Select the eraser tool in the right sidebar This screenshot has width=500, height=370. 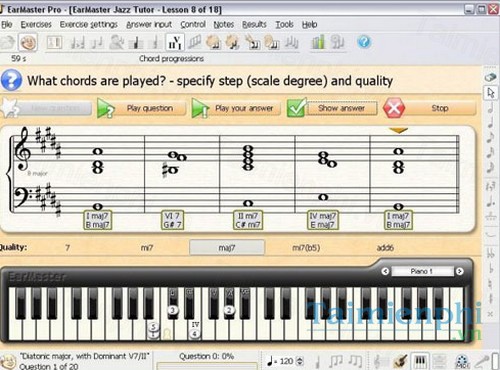coord(491,77)
